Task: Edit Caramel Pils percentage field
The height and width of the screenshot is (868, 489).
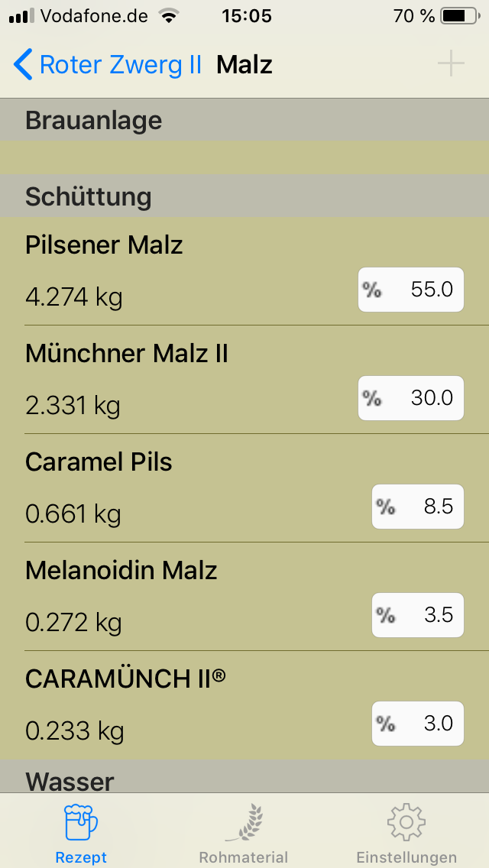Action: [418, 507]
